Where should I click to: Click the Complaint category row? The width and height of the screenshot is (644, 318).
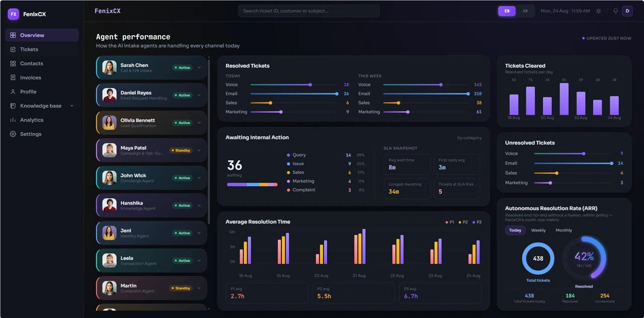coord(326,190)
